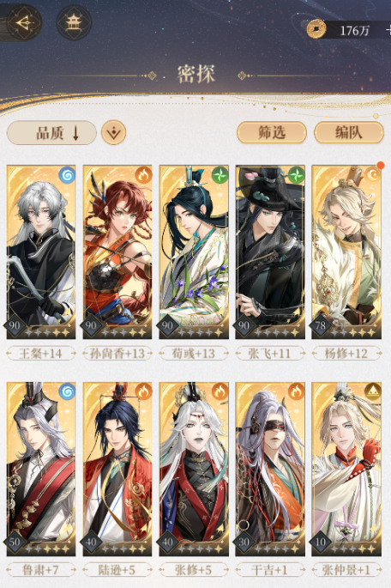Image resolution: width=391 pixels, height=588 pixels.
Task: Click fire element icon on 孙尚香 card
Action: coord(143,175)
